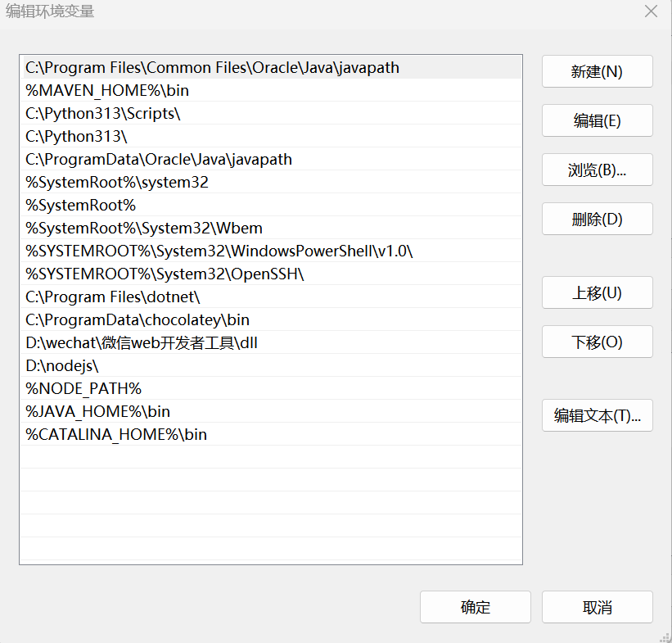Viewport: 672px width, 643px height.
Task: Open 编辑文本(T)... text editor
Action: [597, 415]
